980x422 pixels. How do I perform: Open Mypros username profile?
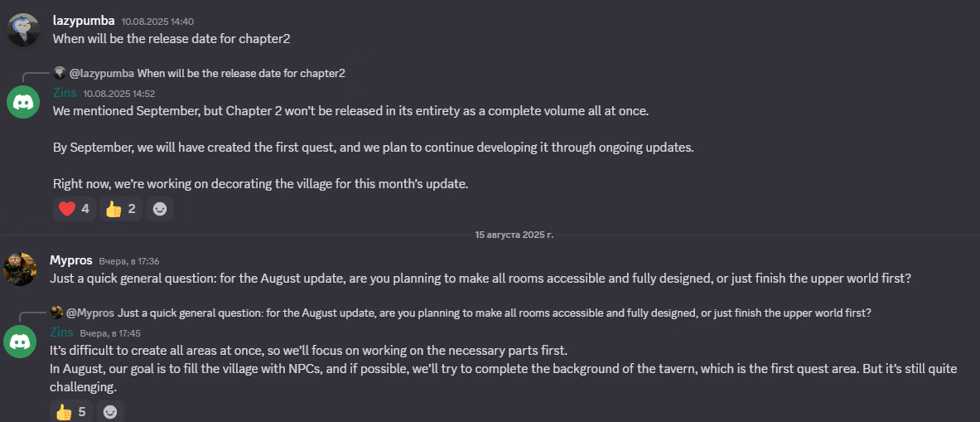point(71,260)
